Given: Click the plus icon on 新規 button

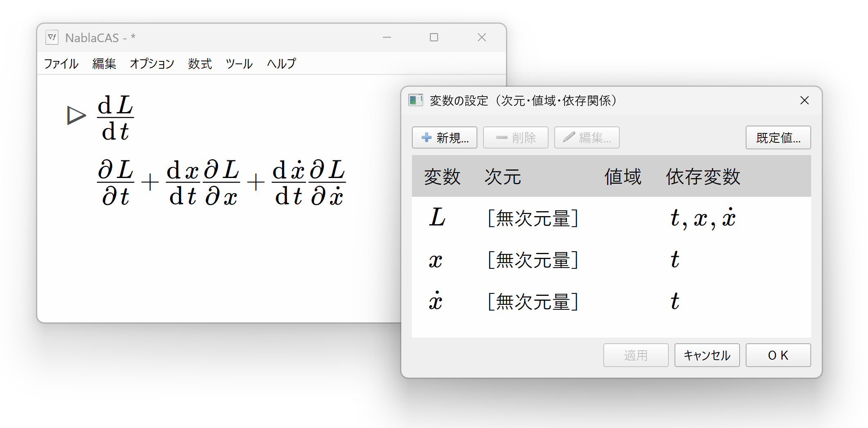Looking at the screenshot, I should click(426, 138).
